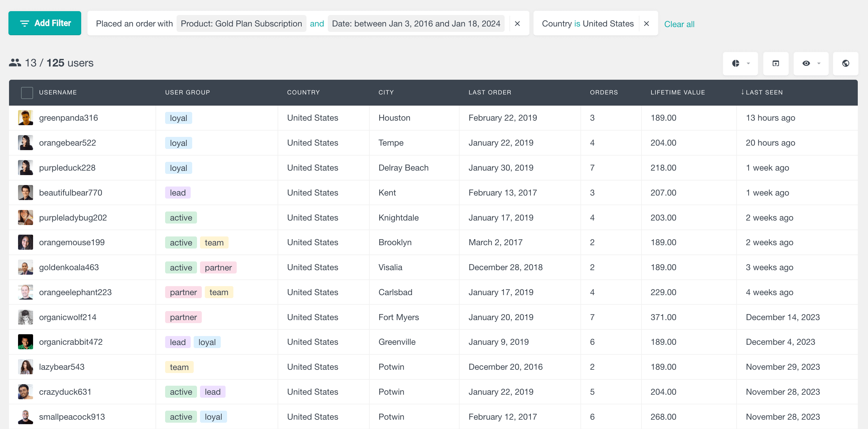Click the export table icon
Screen dimensions: 868x429
click(x=775, y=63)
